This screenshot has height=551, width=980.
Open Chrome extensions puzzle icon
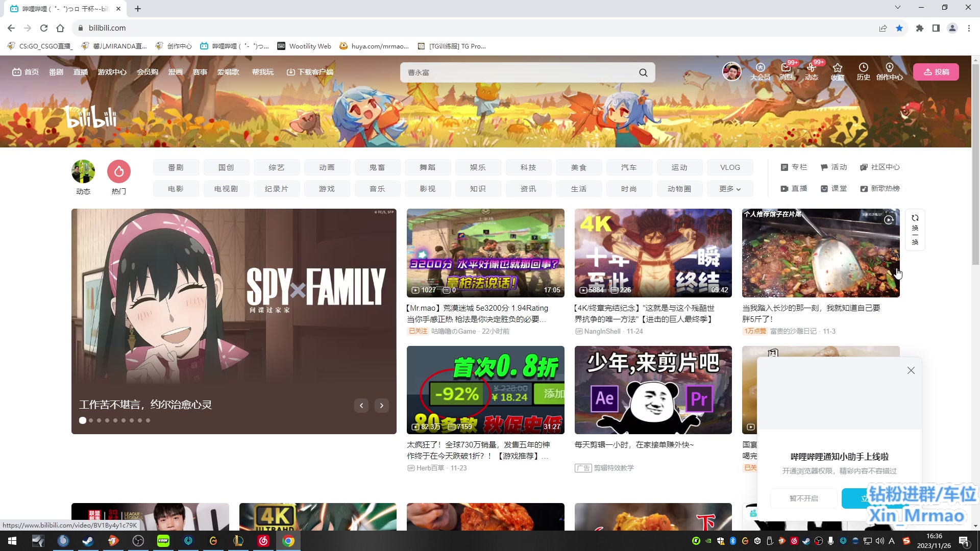point(920,28)
